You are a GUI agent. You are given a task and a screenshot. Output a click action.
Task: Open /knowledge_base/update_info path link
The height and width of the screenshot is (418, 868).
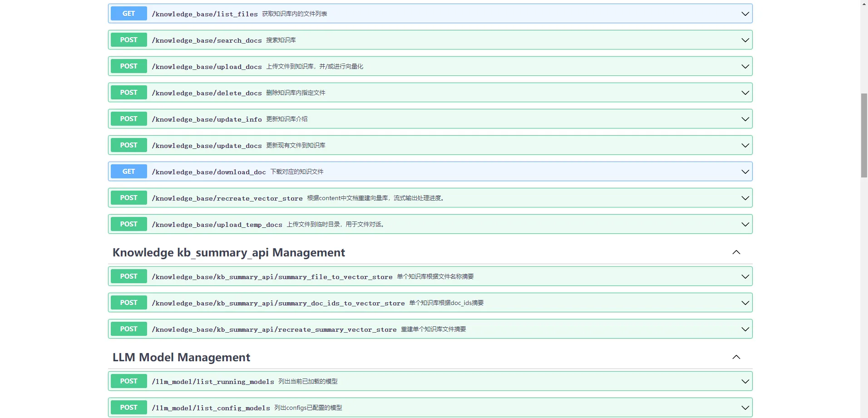[x=207, y=119]
